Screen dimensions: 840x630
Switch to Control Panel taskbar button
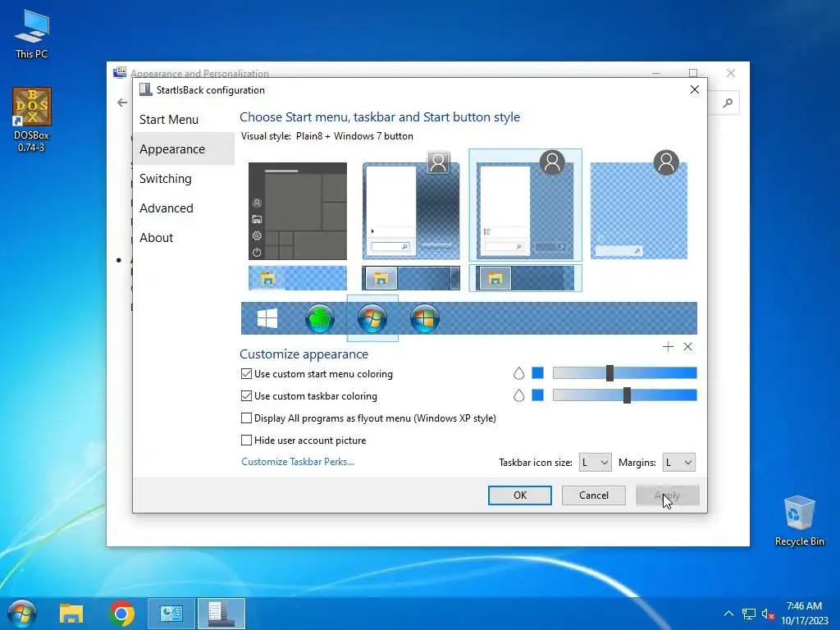(171, 614)
